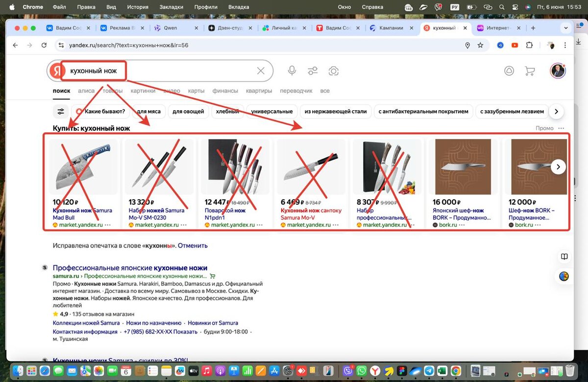Open 'Профессиональные японские кухонные ножи' result

130,268
